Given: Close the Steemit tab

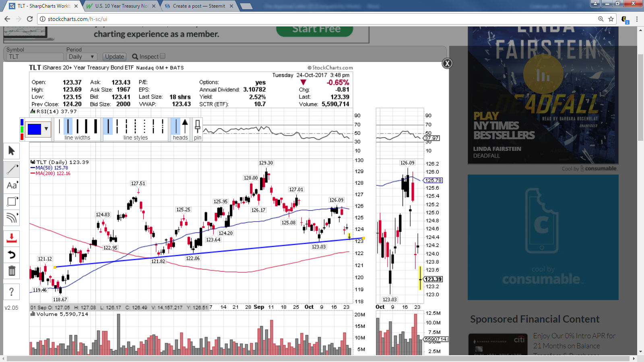Looking at the screenshot, I should coord(231,6).
